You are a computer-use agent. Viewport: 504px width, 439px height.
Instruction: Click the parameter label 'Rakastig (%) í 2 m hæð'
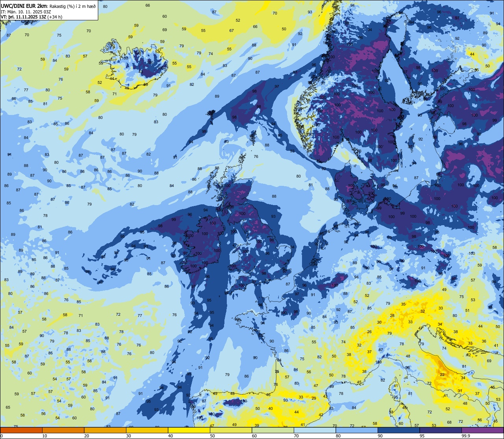72,6
